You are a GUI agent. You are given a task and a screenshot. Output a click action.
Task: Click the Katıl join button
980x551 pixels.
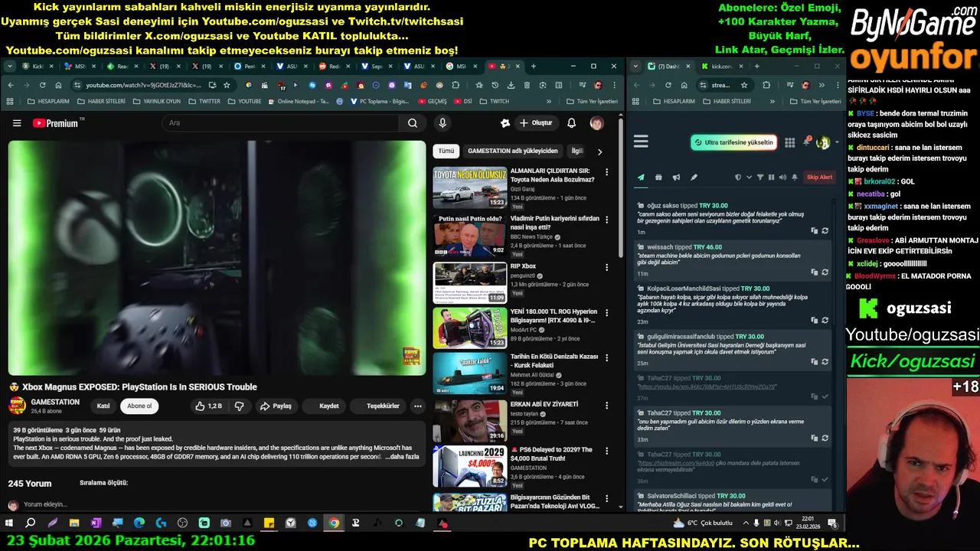click(x=103, y=406)
